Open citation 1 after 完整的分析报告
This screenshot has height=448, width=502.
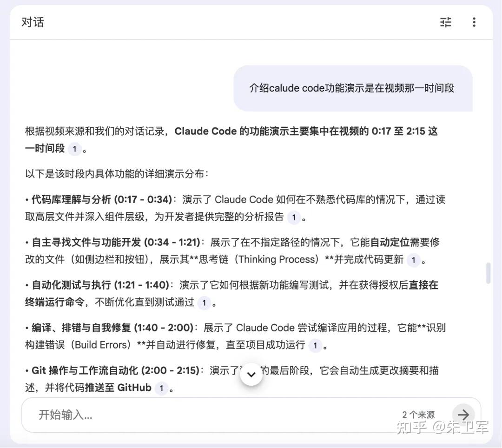(294, 217)
